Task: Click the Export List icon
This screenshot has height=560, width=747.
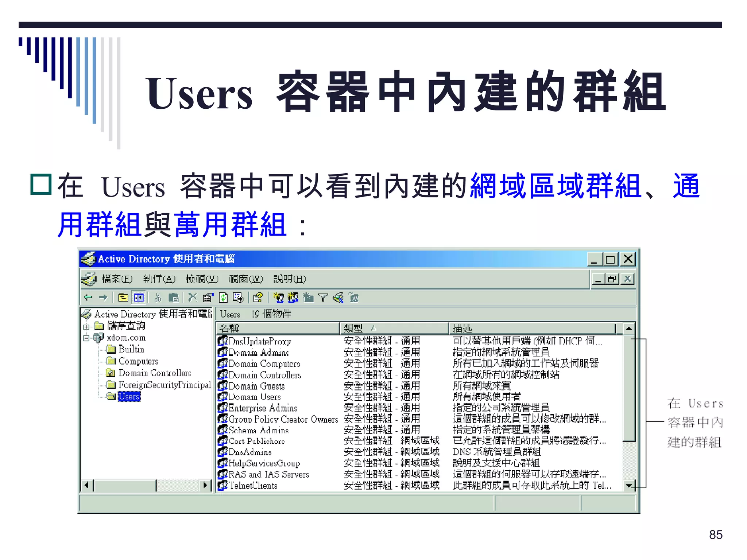Action: pos(238,297)
